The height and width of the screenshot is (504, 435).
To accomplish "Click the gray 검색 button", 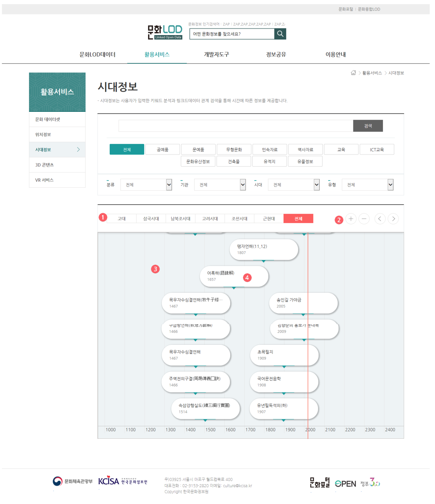I will click(368, 126).
